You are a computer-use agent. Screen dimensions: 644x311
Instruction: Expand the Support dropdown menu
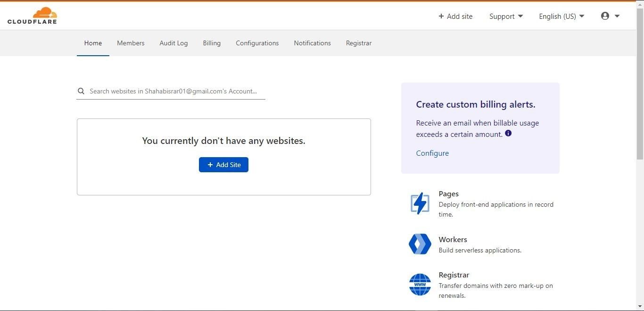click(x=506, y=17)
